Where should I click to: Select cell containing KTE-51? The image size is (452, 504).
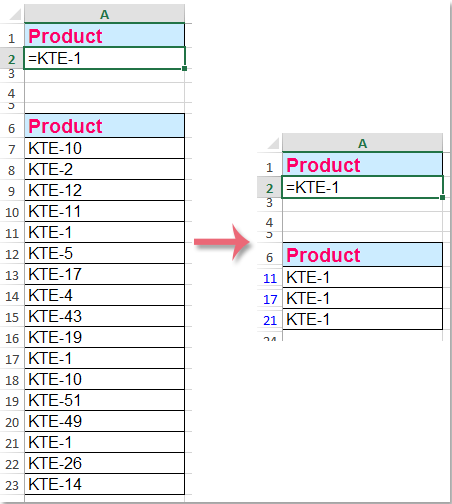104,400
